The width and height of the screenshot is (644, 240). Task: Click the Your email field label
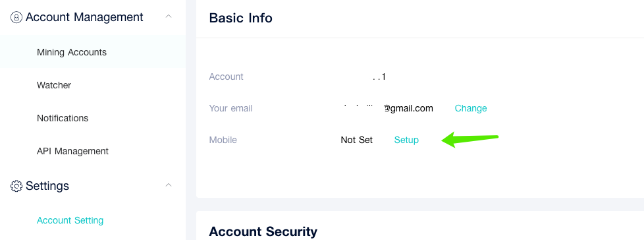231,108
